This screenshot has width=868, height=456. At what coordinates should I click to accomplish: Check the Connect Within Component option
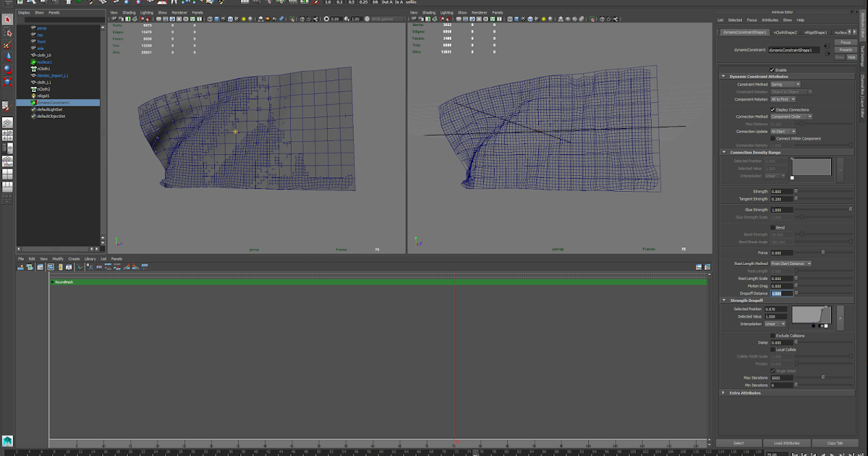pos(773,138)
